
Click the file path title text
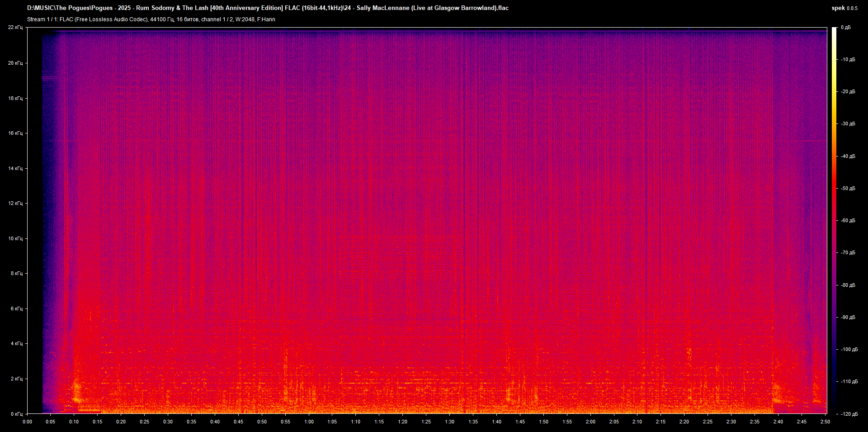click(x=268, y=8)
